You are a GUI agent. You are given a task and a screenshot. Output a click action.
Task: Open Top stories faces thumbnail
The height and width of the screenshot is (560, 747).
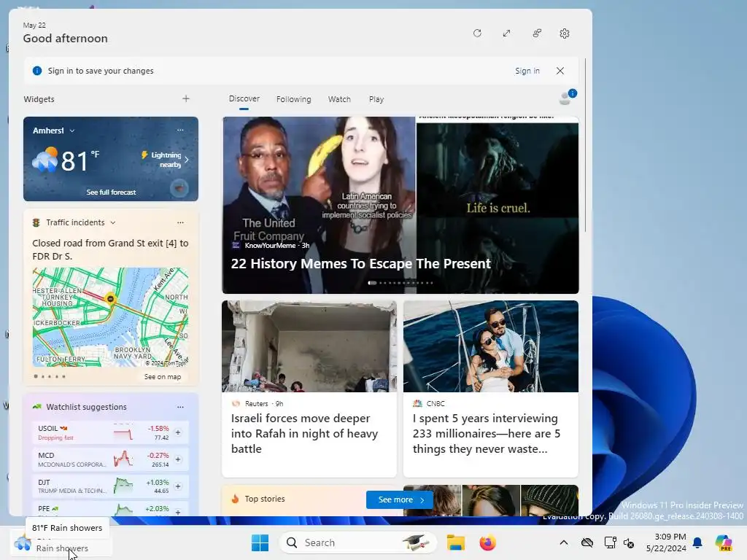tap(491, 500)
